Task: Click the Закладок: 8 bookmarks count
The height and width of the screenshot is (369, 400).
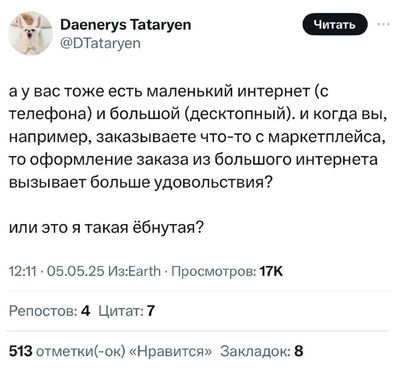Action: point(262,351)
